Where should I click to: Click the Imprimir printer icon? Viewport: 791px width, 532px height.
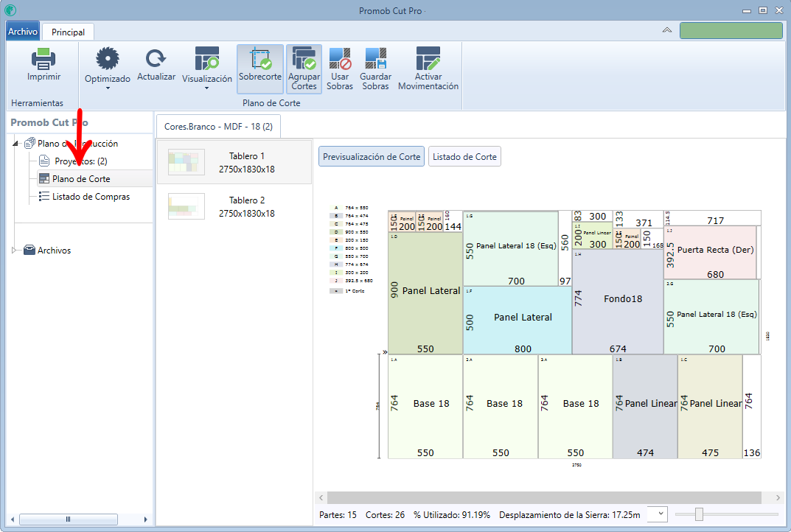43,59
